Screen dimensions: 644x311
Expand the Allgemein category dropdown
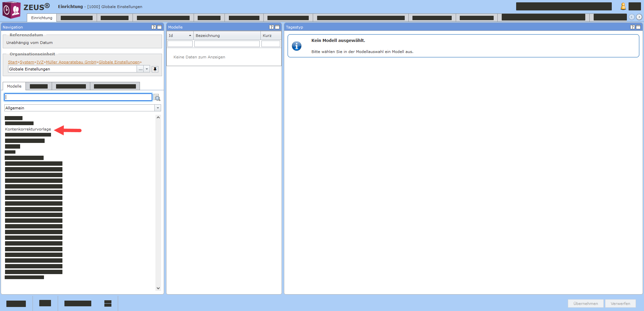point(158,108)
